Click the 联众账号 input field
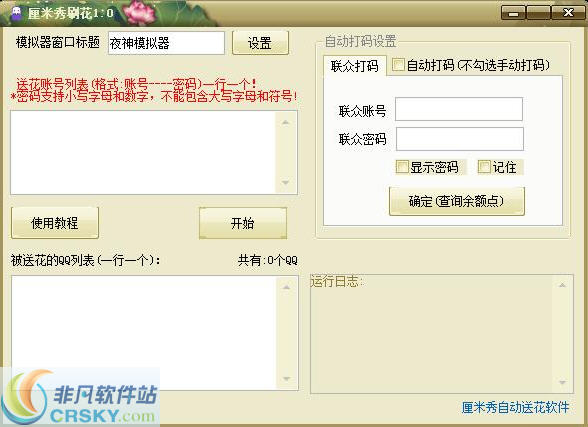 coord(459,109)
